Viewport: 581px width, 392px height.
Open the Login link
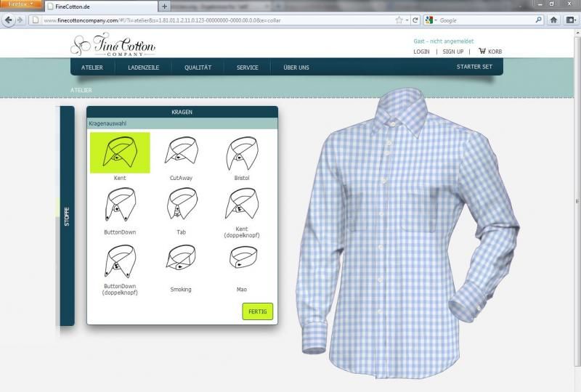421,52
